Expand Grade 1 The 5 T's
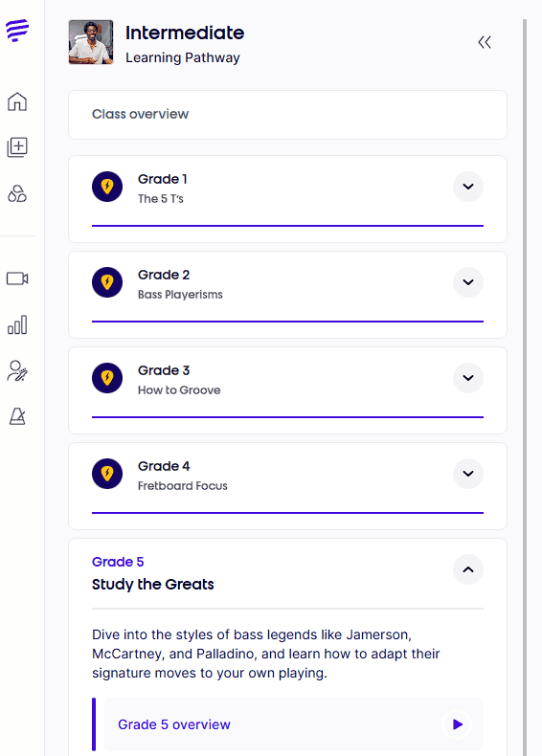542x756 pixels. (468, 187)
